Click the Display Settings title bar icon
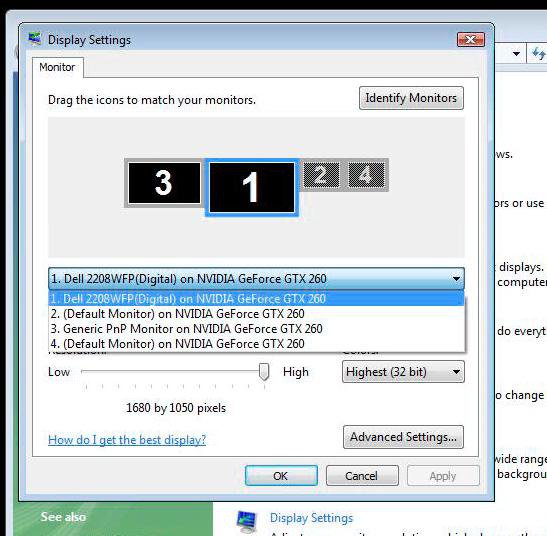This screenshot has width=547, height=536. (35, 39)
